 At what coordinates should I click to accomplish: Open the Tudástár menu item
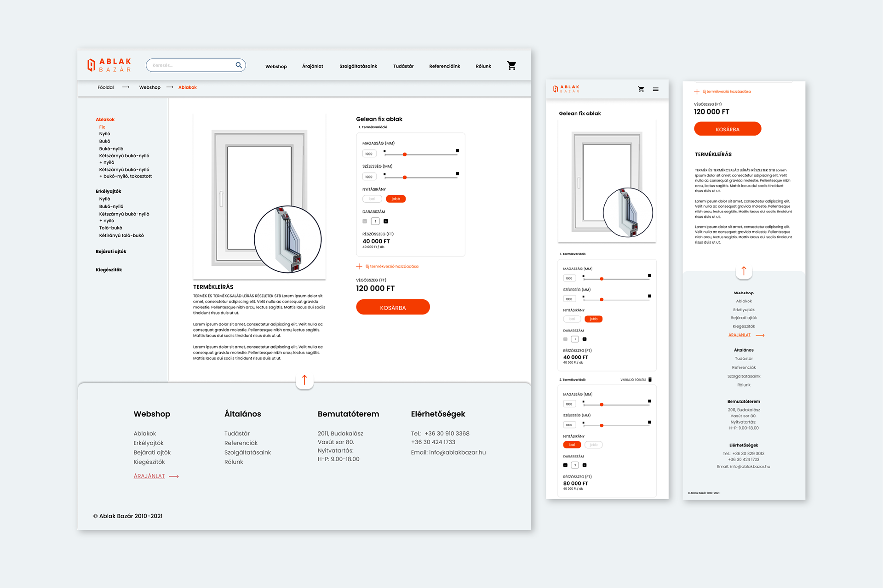point(403,66)
